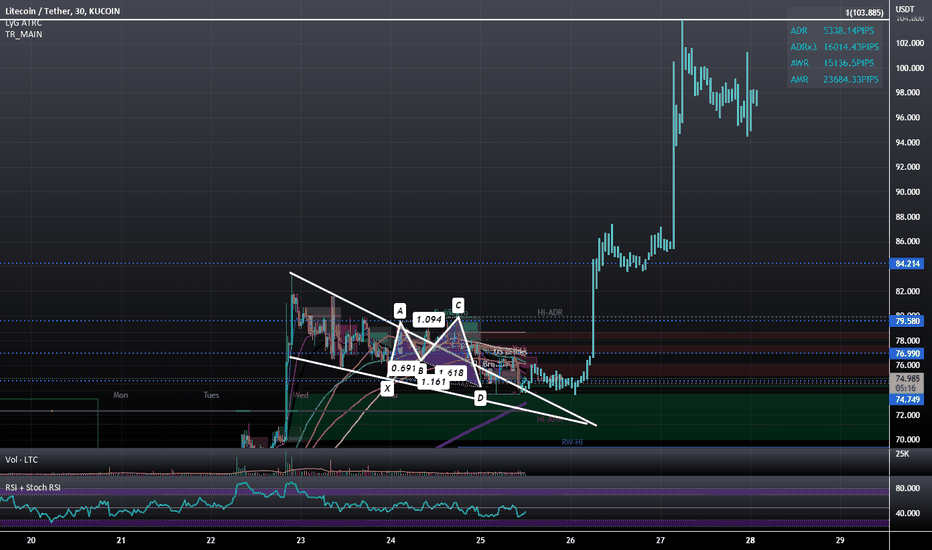The width and height of the screenshot is (932, 550).
Task: Click the 79.580 price level tag
Action: pos(907,321)
